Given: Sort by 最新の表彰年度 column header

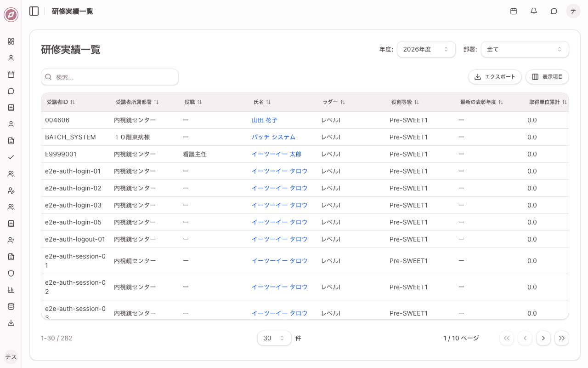Looking at the screenshot, I should tap(482, 102).
